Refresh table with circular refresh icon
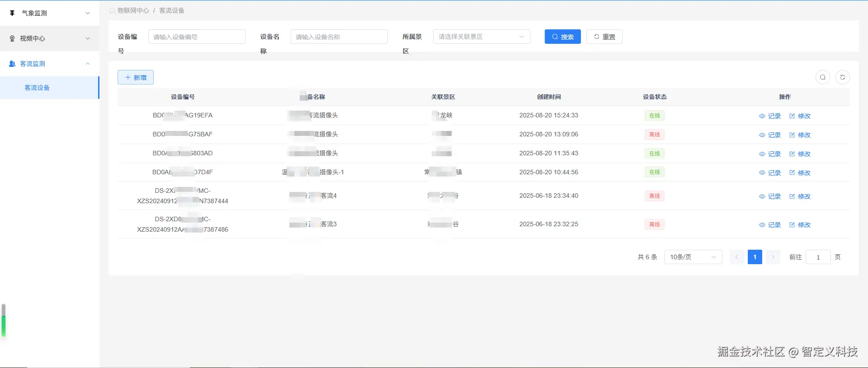This screenshot has height=368, width=868. (x=843, y=77)
